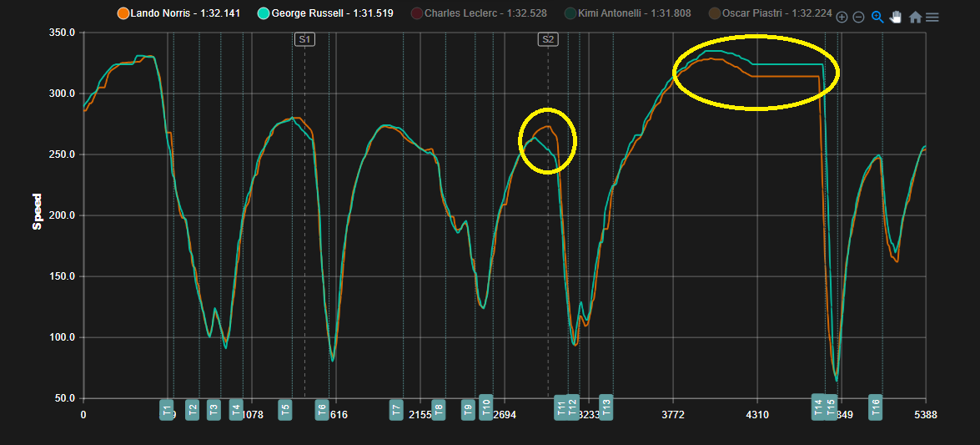Click the 5388 x-axis distance label

pyautogui.click(x=925, y=414)
